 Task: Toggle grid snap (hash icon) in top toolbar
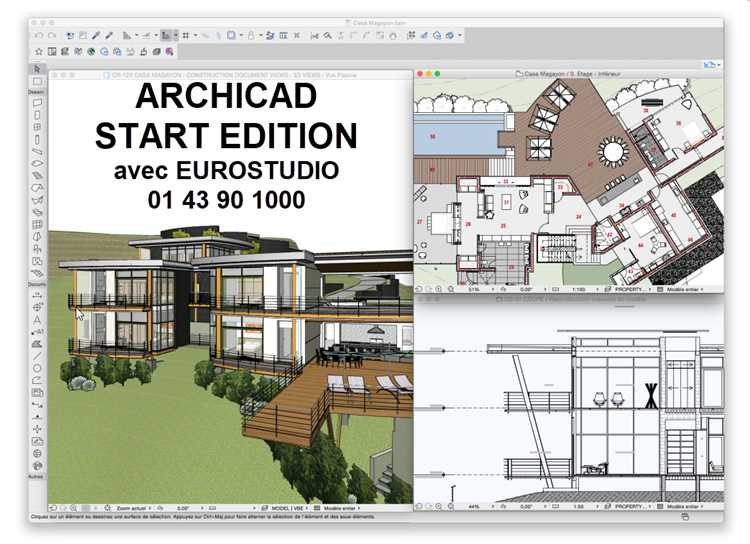click(x=186, y=35)
